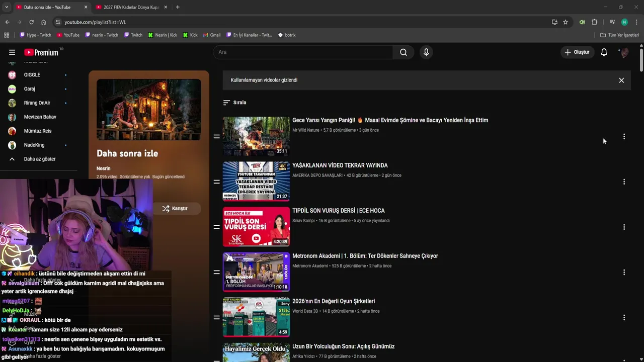Open the Chrome profile N button

(624, 22)
